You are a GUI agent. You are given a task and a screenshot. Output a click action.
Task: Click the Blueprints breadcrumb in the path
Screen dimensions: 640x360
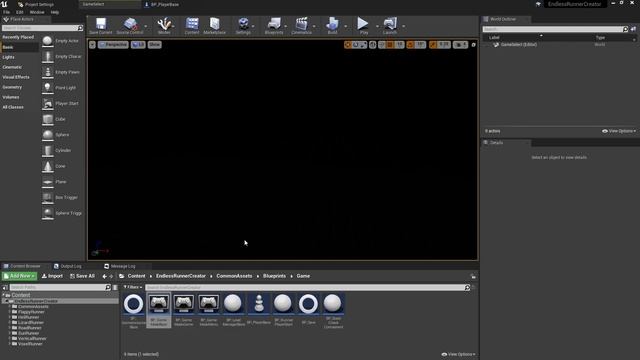click(x=274, y=276)
